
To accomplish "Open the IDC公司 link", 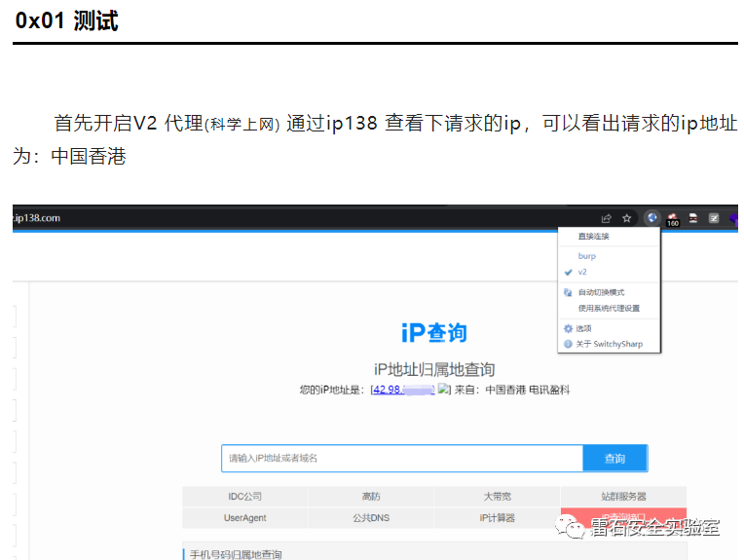I will pyautogui.click(x=244, y=497).
